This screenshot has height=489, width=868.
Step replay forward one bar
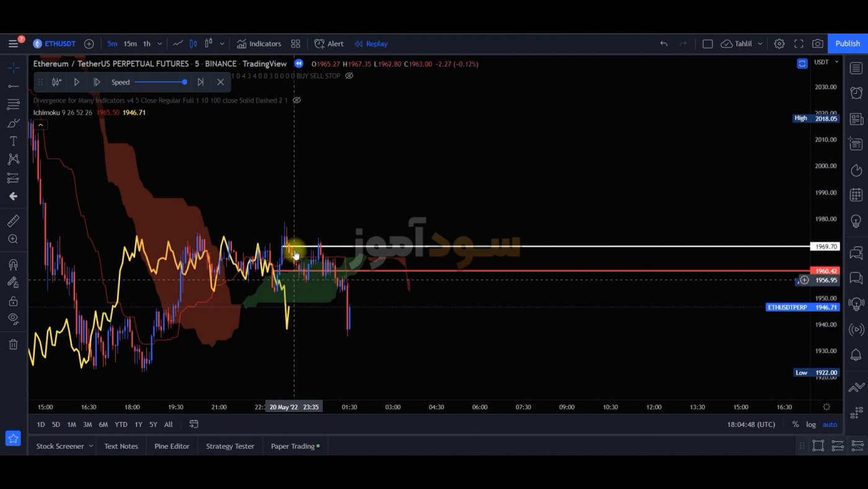(x=97, y=82)
